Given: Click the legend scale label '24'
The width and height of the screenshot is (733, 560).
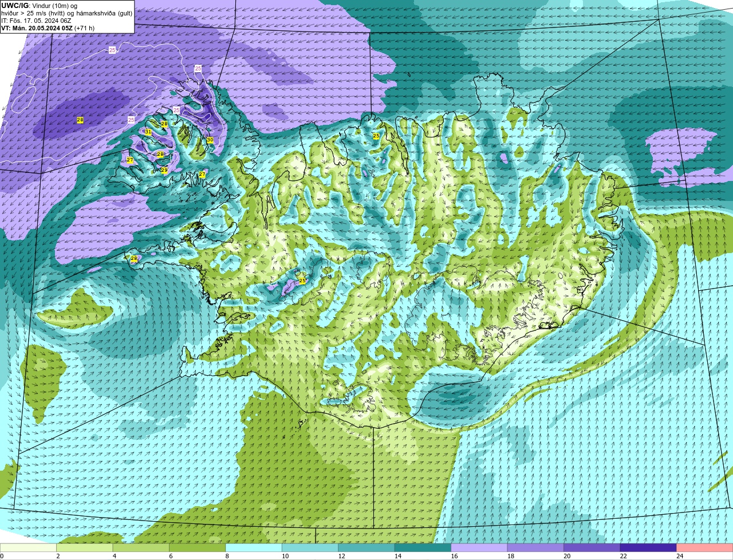Looking at the screenshot, I should pos(680,556).
